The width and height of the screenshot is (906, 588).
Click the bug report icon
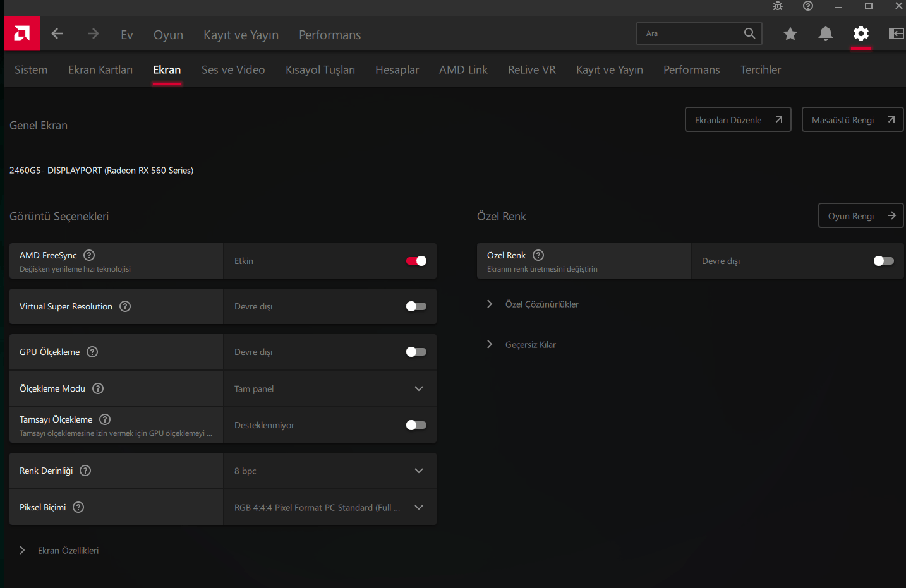point(778,6)
